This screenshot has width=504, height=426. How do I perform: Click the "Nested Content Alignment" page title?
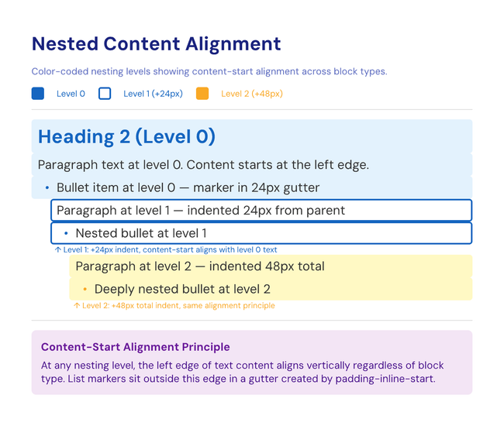(x=156, y=43)
